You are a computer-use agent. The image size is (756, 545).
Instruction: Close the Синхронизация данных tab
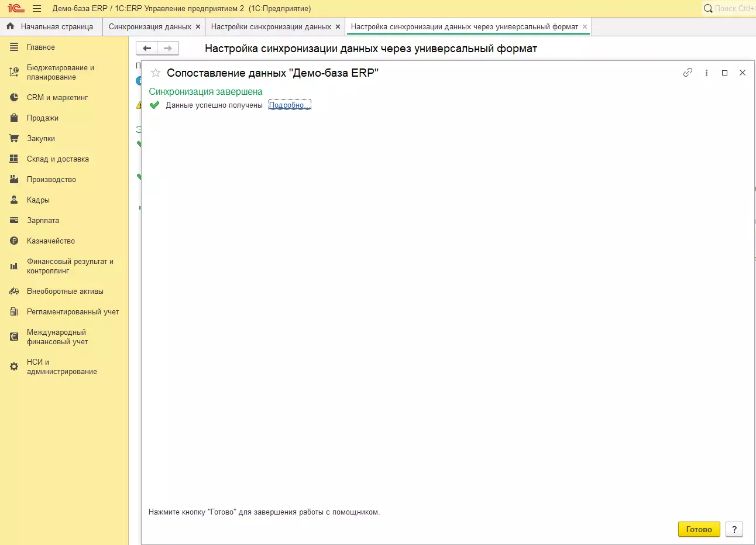(198, 27)
